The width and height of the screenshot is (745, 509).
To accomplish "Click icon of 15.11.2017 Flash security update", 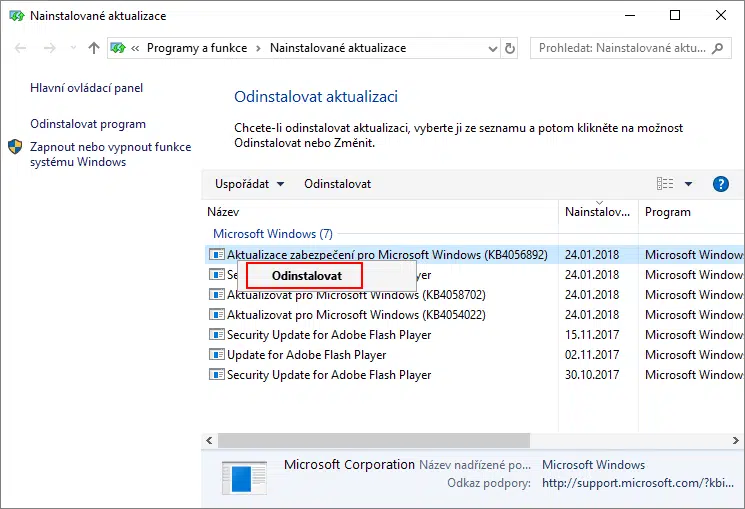I will [217, 334].
